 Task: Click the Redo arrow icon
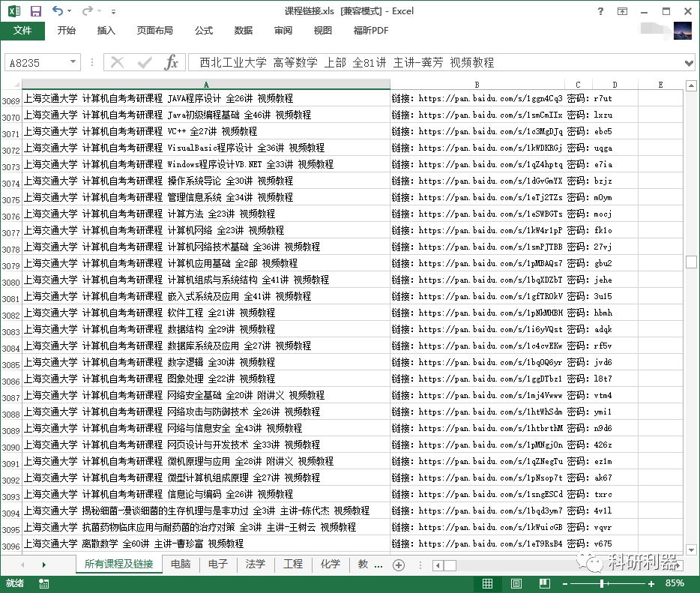88,10
